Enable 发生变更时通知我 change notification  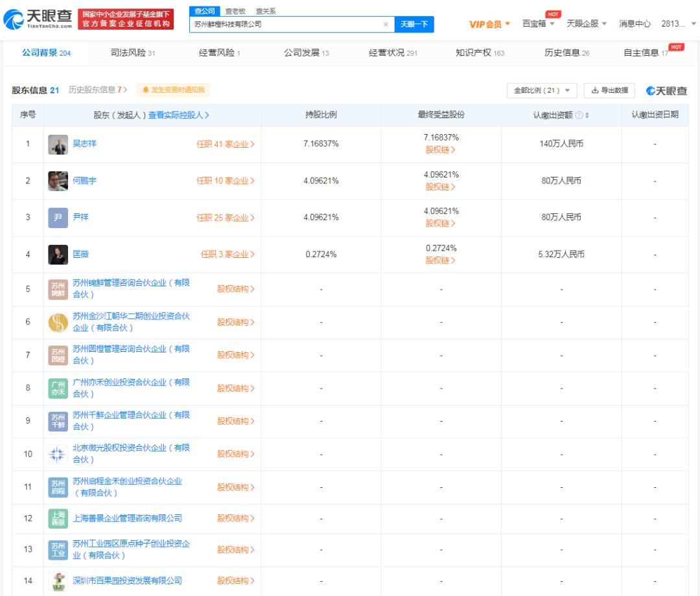tap(173, 90)
